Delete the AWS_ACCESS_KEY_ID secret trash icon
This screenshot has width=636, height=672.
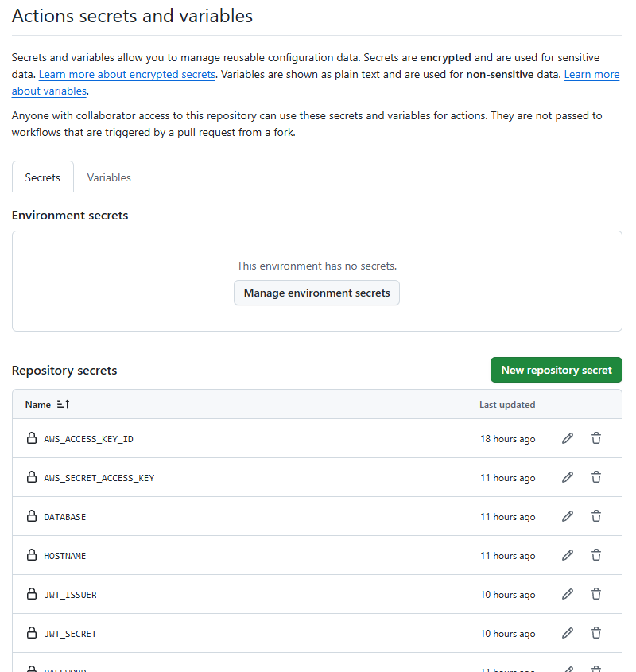pyautogui.click(x=596, y=438)
